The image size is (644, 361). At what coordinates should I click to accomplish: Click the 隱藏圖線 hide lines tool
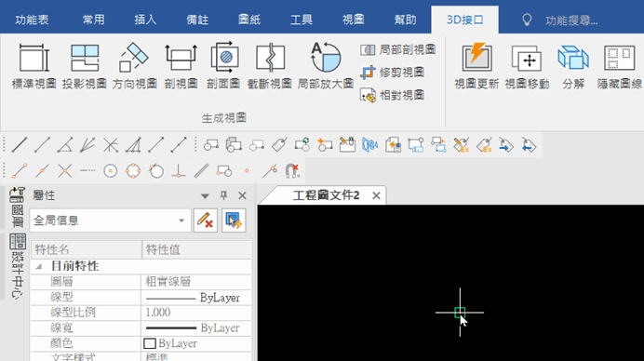(620, 66)
